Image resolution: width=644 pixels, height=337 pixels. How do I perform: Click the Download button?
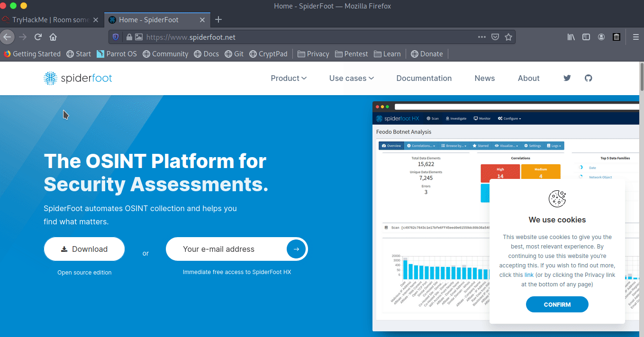click(x=84, y=249)
